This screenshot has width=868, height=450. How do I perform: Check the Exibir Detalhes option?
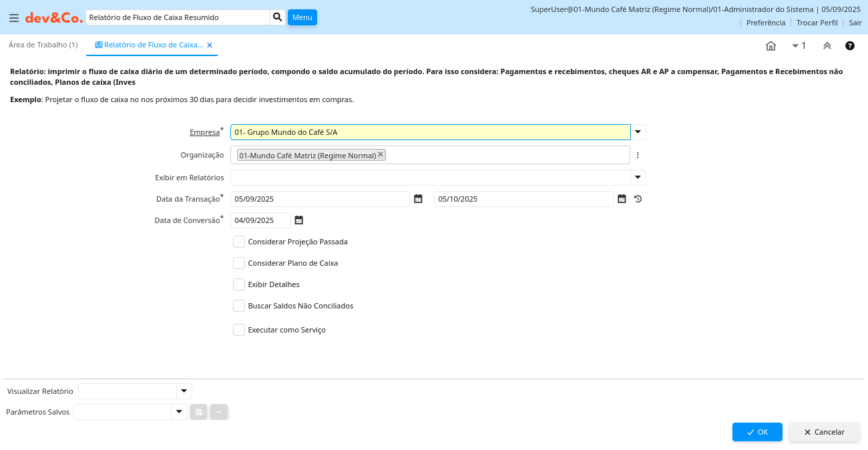(x=239, y=284)
